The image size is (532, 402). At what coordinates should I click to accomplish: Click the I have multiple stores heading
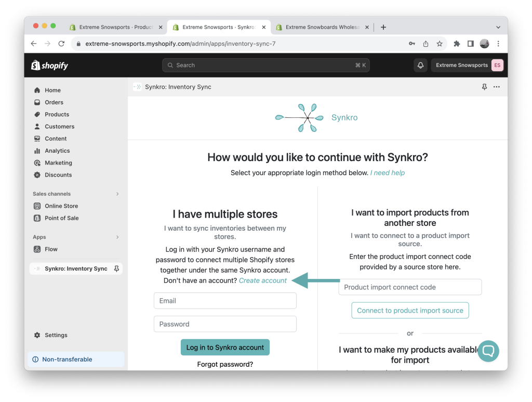coord(225,214)
